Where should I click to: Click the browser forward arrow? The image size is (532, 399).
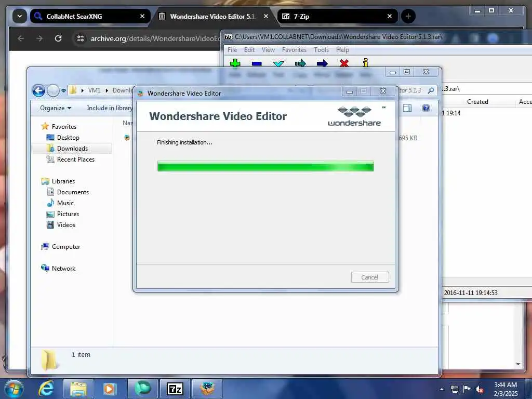39,38
